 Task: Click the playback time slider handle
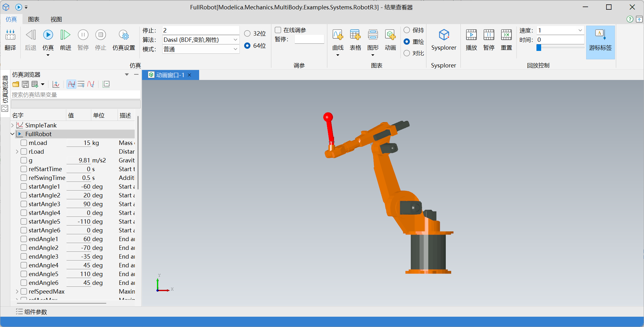(x=539, y=47)
